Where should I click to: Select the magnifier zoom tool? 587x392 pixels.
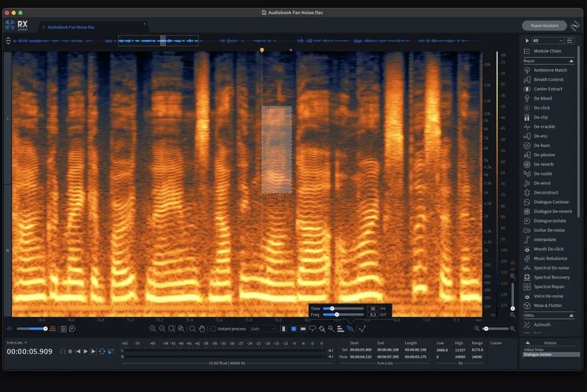193,328
